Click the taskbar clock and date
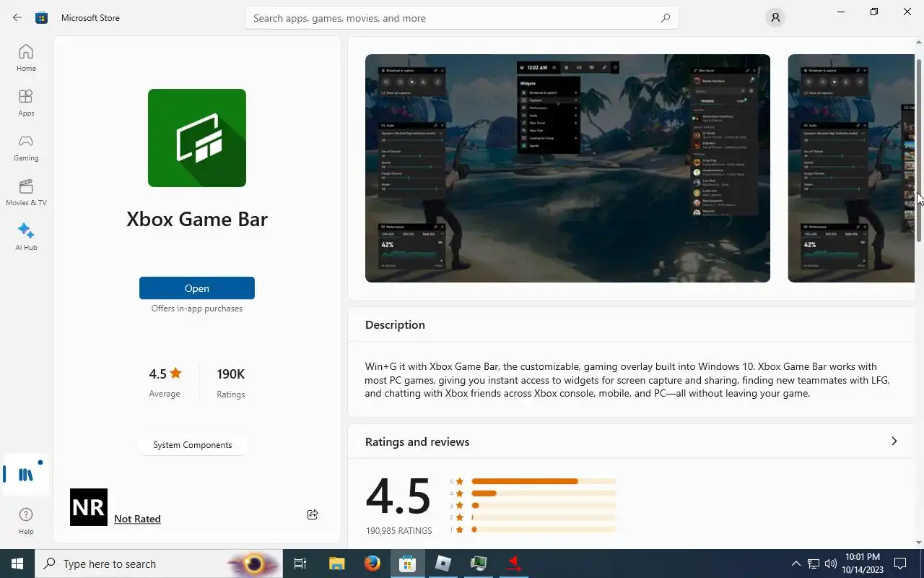 coord(862,564)
